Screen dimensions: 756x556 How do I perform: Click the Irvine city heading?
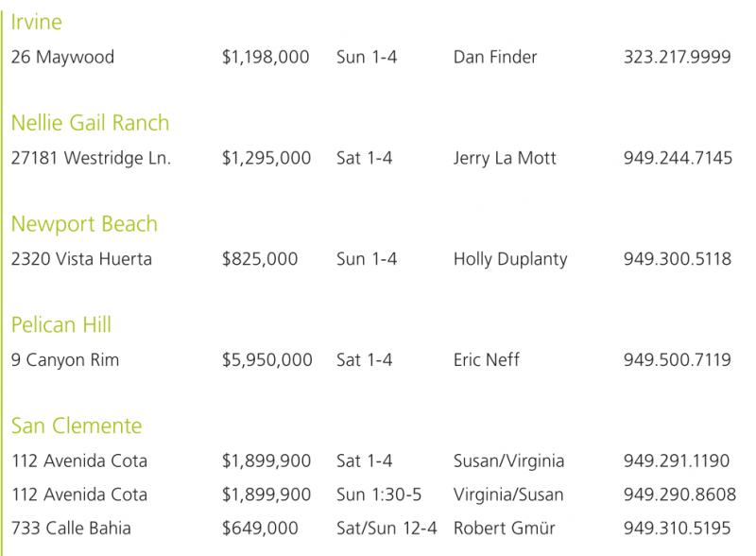36,22
